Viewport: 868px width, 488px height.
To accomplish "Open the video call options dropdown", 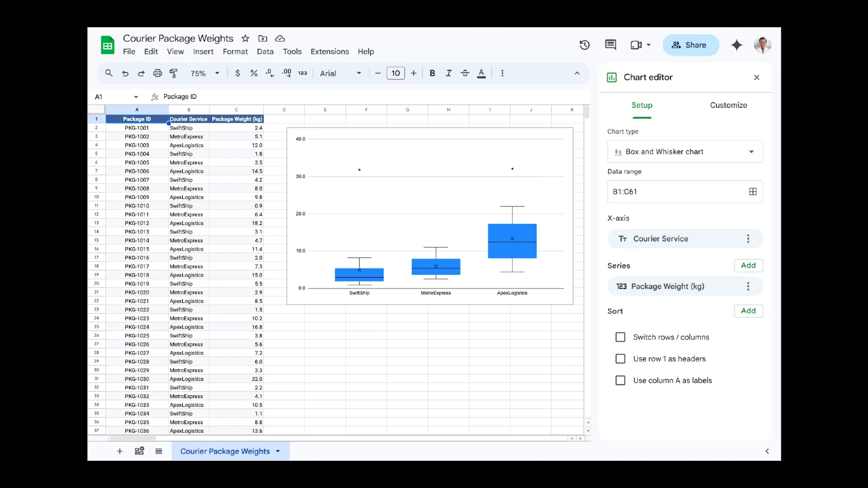I will coord(649,45).
